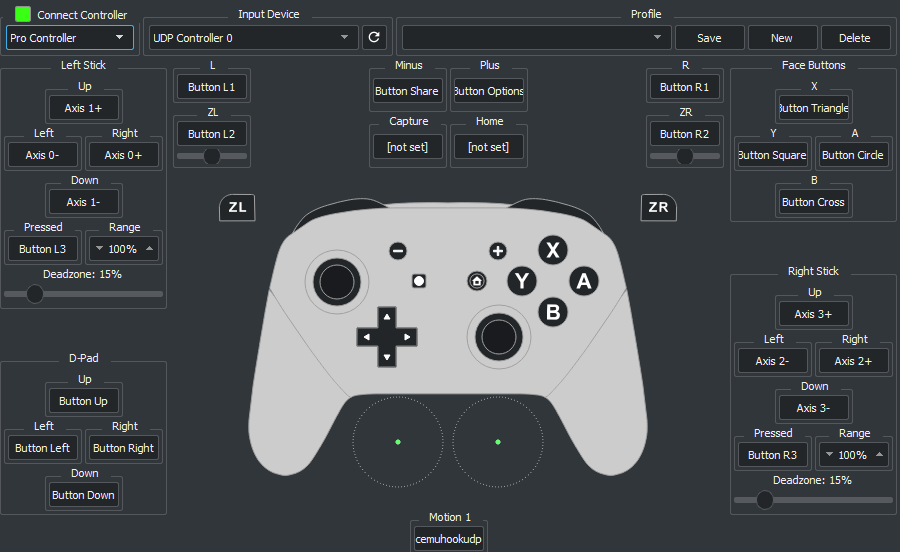
Task: Decrease the Right Stick range value
Action: pyautogui.click(x=829, y=454)
